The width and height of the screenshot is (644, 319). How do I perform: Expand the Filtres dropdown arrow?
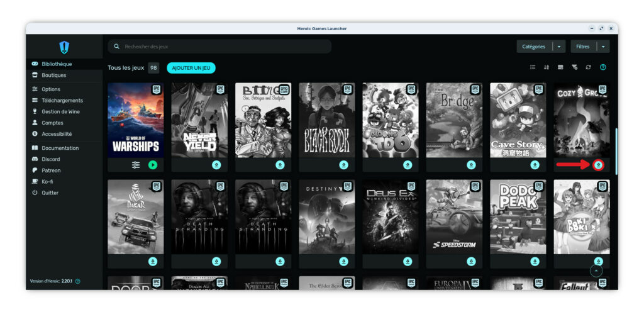pyautogui.click(x=603, y=47)
